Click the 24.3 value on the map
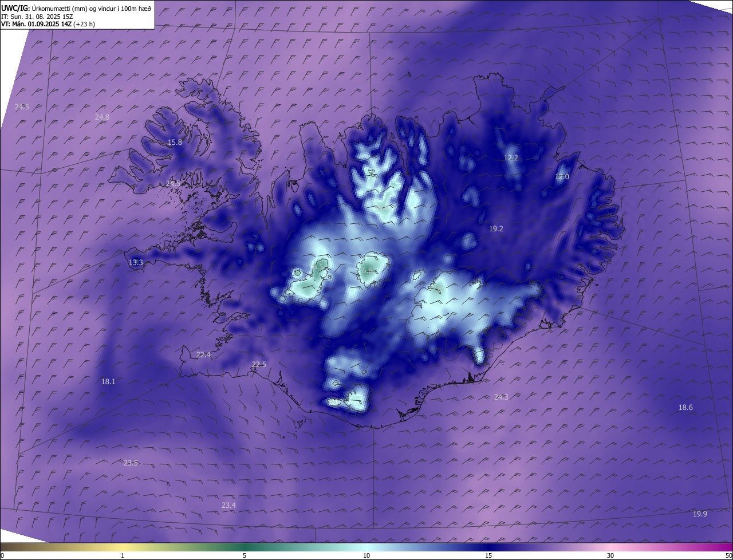733x560 pixels. pyautogui.click(x=501, y=397)
